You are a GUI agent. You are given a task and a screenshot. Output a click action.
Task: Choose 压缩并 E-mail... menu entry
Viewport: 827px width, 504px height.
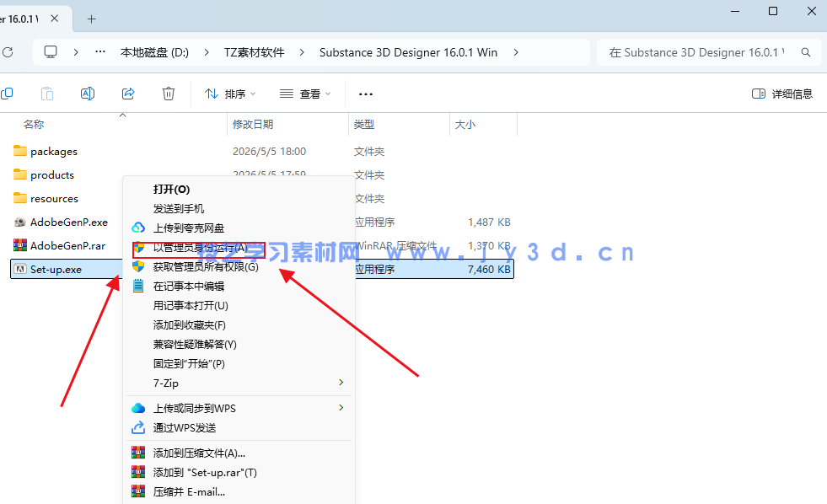point(239,492)
